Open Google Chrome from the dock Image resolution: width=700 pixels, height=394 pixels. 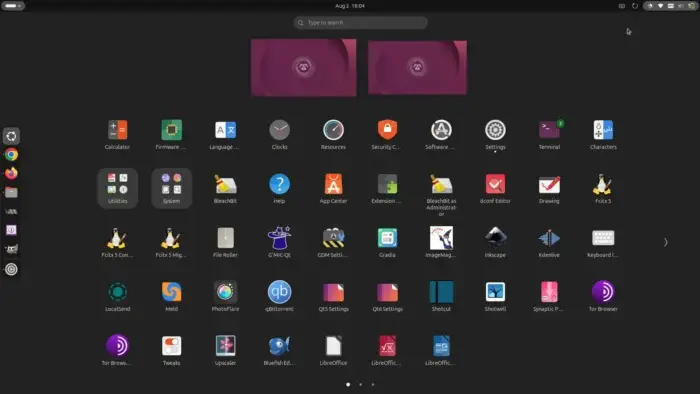coord(11,155)
